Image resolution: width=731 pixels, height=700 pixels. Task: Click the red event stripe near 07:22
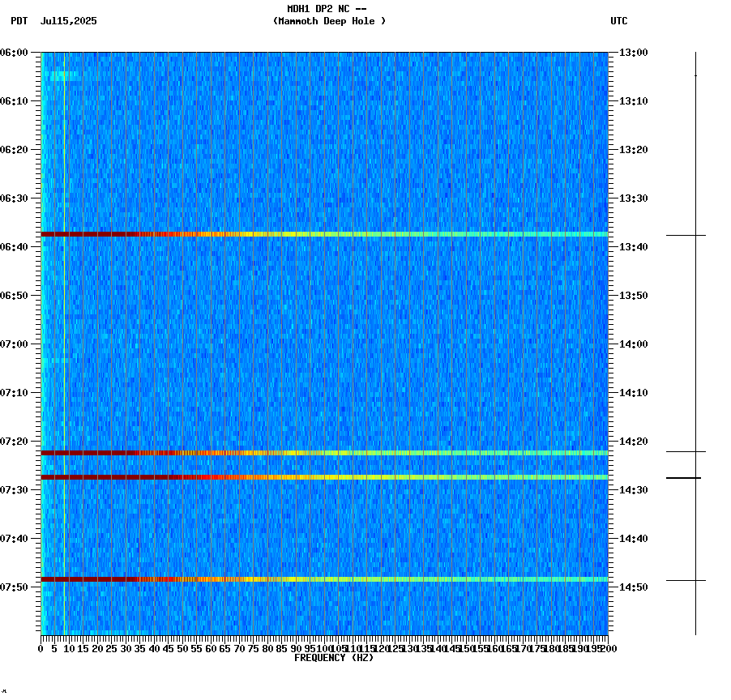point(324,452)
